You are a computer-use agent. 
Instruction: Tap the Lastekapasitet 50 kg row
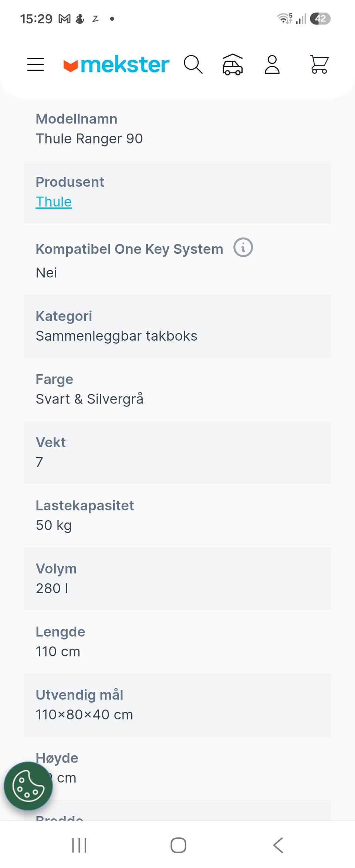tap(177, 516)
